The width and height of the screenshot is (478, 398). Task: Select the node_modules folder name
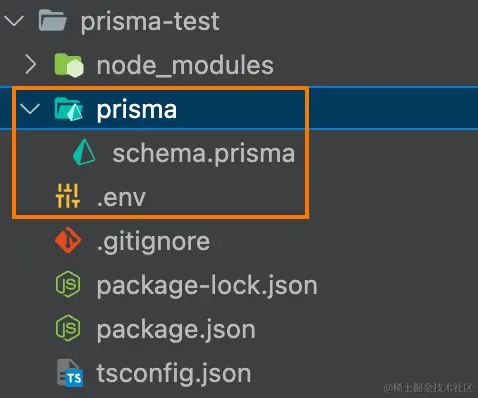tap(185, 65)
